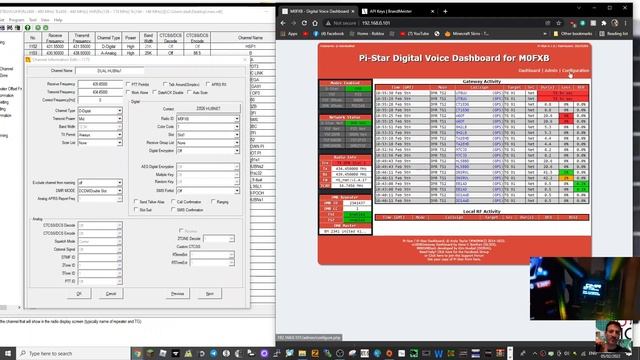Open the Reading list
Screen dimensions: 640x360
coord(613,34)
